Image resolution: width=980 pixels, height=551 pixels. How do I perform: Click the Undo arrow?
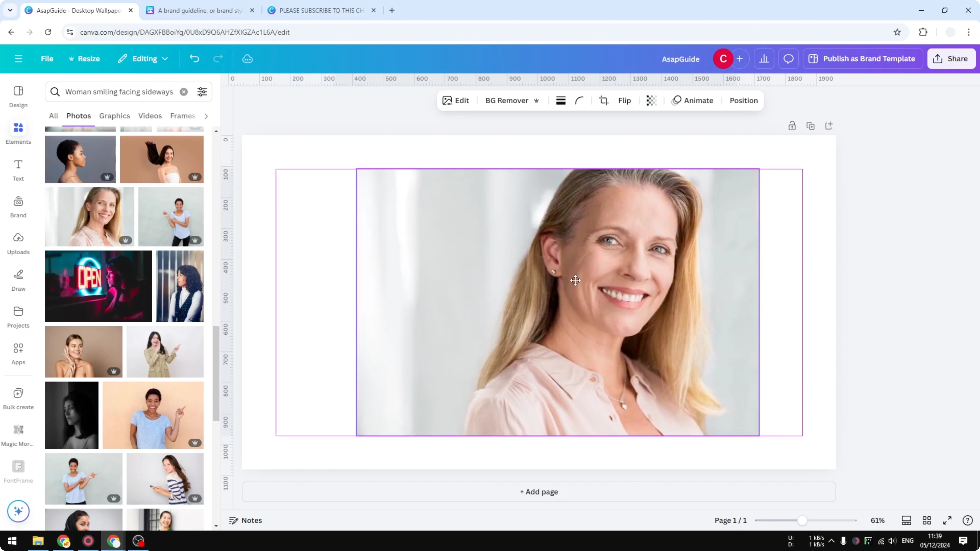pos(194,59)
